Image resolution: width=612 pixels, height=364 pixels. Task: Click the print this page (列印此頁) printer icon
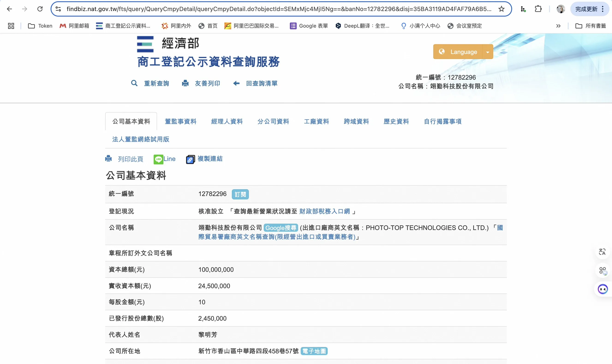(108, 159)
